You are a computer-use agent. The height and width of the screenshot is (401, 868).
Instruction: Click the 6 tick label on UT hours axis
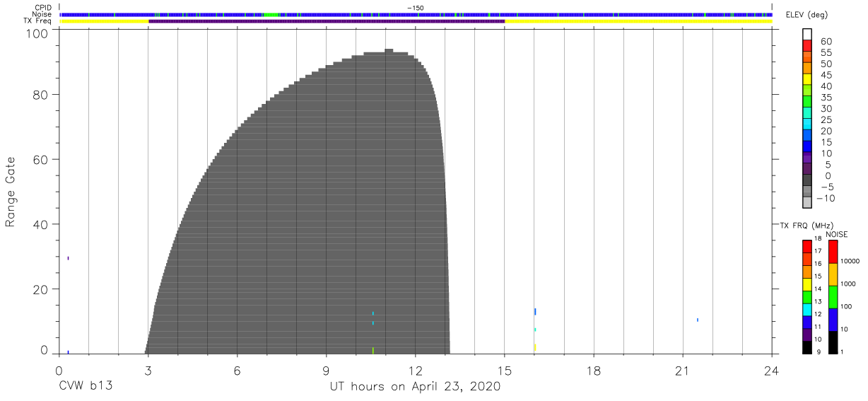click(x=237, y=371)
